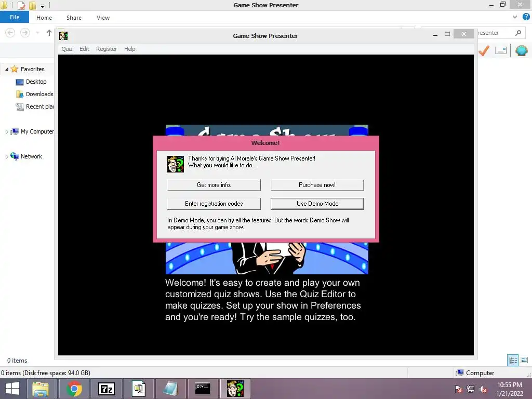Click the orange checkmark icon in Explorer ribbon

(x=484, y=51)
